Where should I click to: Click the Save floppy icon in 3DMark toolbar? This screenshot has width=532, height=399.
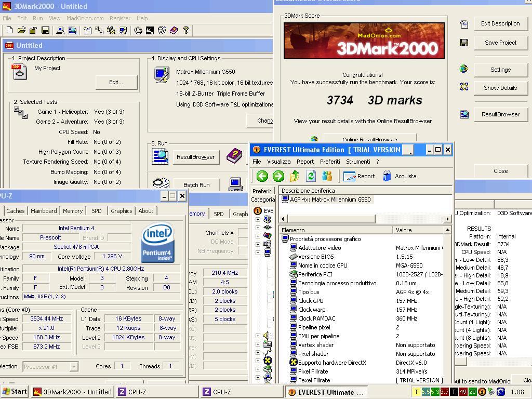(x=45, y=30)
